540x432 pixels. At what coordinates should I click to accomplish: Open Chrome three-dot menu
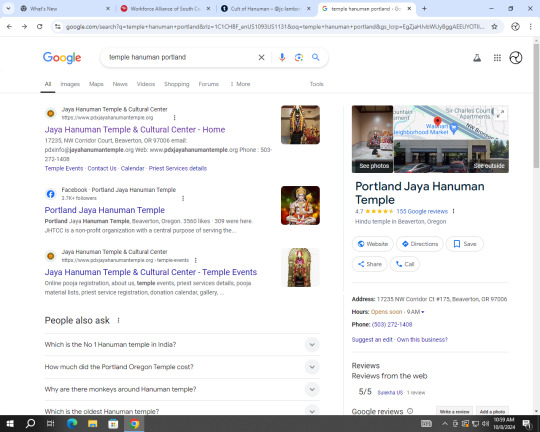530,27
